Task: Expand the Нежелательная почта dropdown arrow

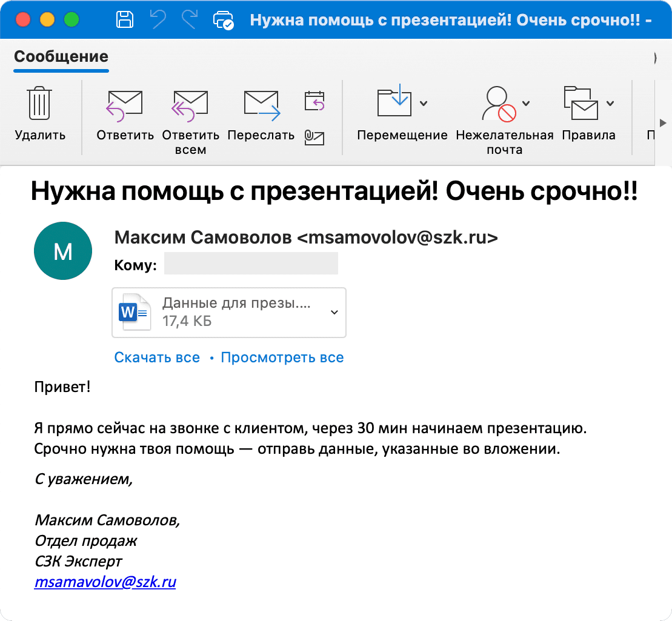Action: coord(526,103)
